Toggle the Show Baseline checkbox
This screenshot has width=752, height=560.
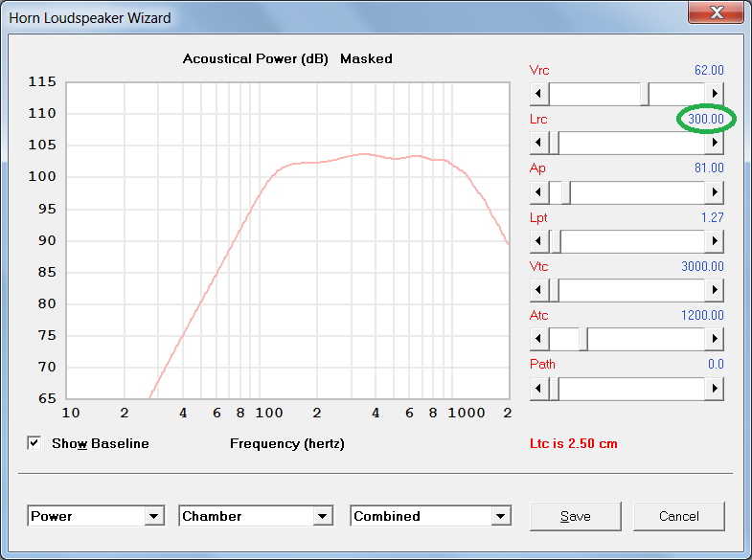[x=34, y=443]
